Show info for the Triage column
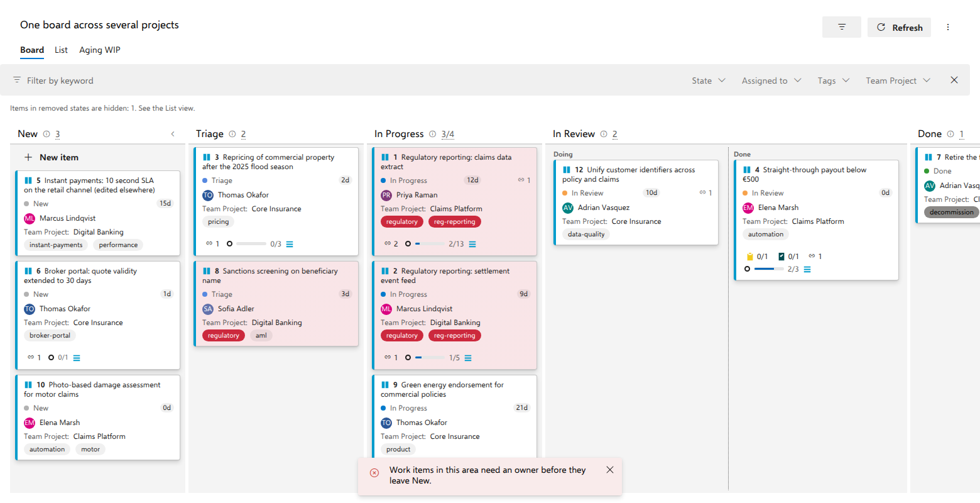980x503 pixels. point(232,134)
